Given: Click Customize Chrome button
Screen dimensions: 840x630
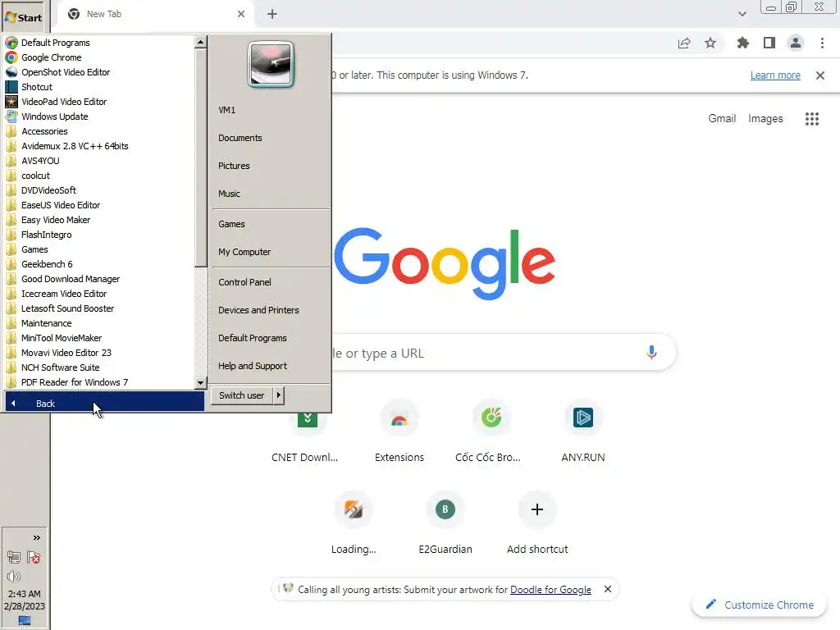Looking at the screenshot, I should (760, 605).
